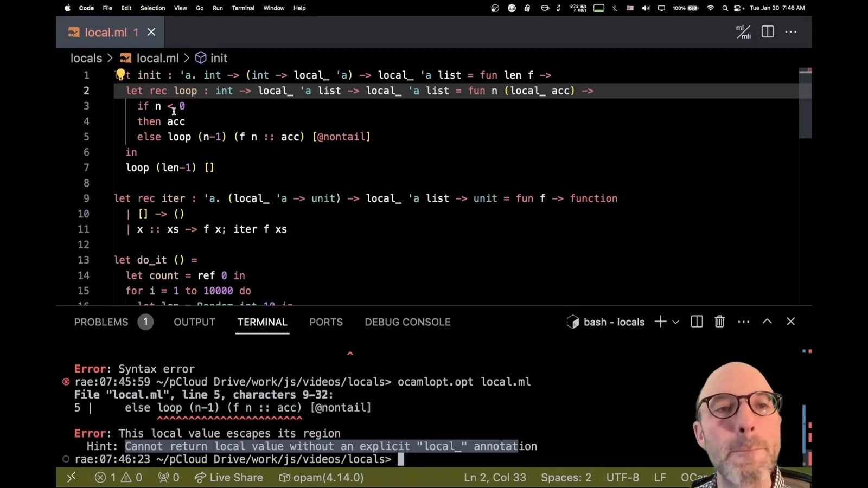Open the Run menu
This screenshot has height=488, width=868.
(218, 8)
